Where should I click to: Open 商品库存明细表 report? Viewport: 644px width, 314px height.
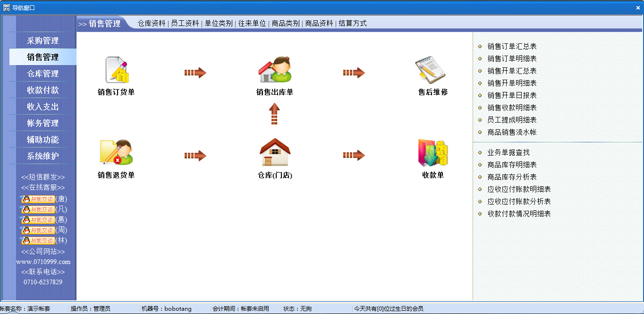(x=512, y=165)
